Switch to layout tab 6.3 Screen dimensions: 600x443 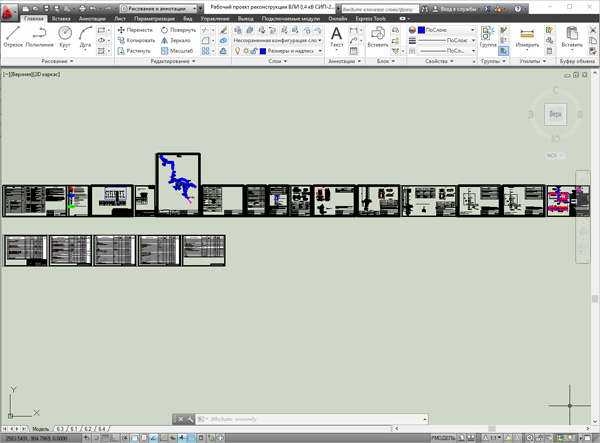[x=60, y=429]
